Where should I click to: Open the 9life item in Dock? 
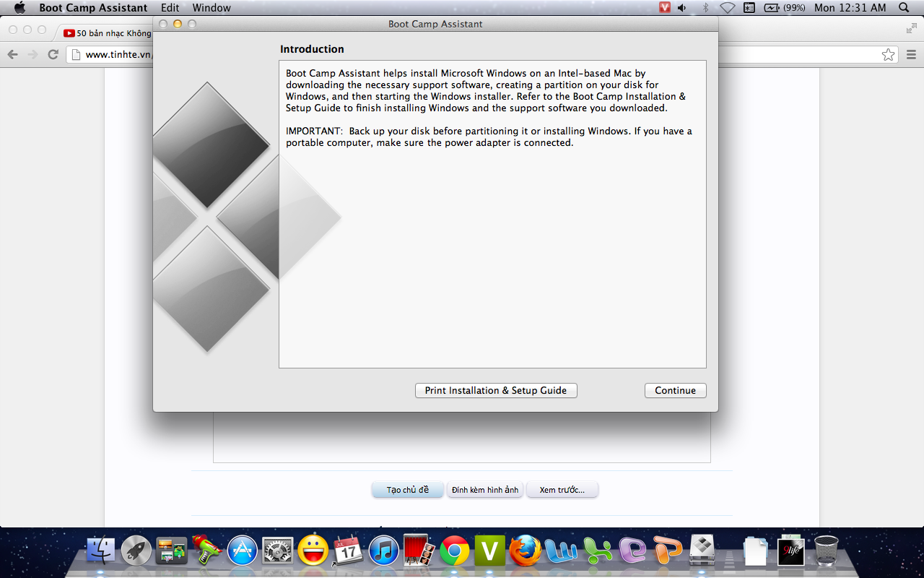(x=791, y=551)
